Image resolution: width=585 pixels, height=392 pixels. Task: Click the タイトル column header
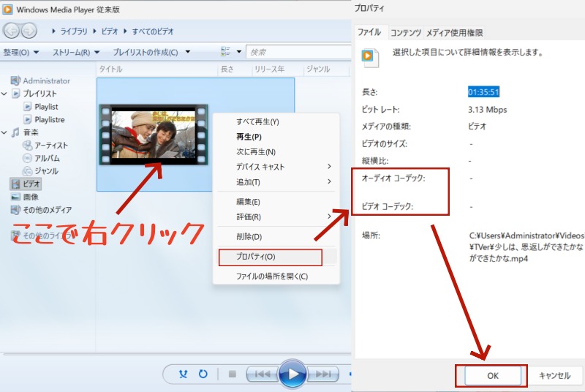[x=156, y=69]
